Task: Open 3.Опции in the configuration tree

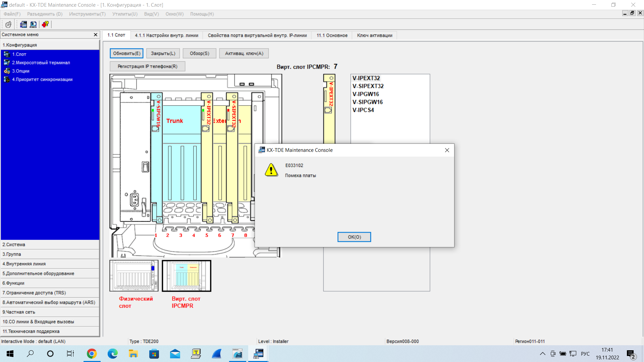Action: point(21,71)
